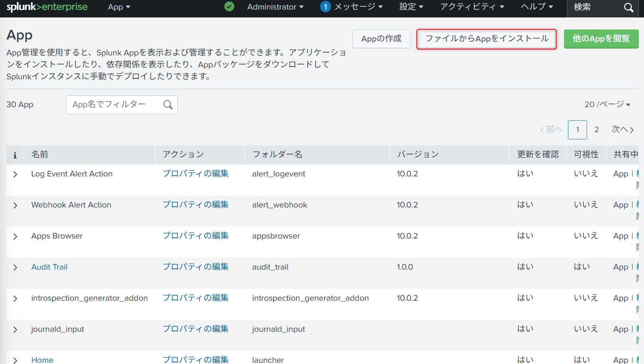Expand the Log Event Alert Action row
This screenshot has height=364, width=644.
coord(15,174)
